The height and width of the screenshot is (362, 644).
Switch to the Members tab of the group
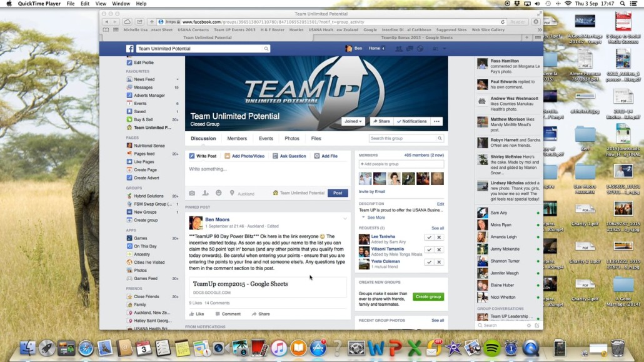click(237, 138)
